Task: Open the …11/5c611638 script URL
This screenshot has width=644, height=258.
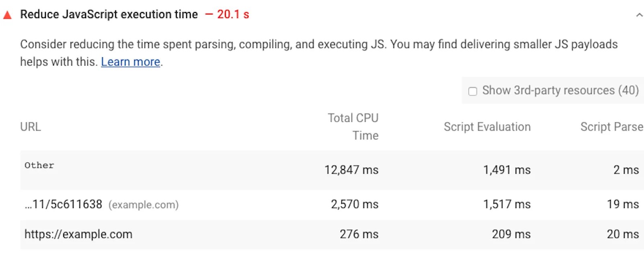Action: click(x=64, y=204)
